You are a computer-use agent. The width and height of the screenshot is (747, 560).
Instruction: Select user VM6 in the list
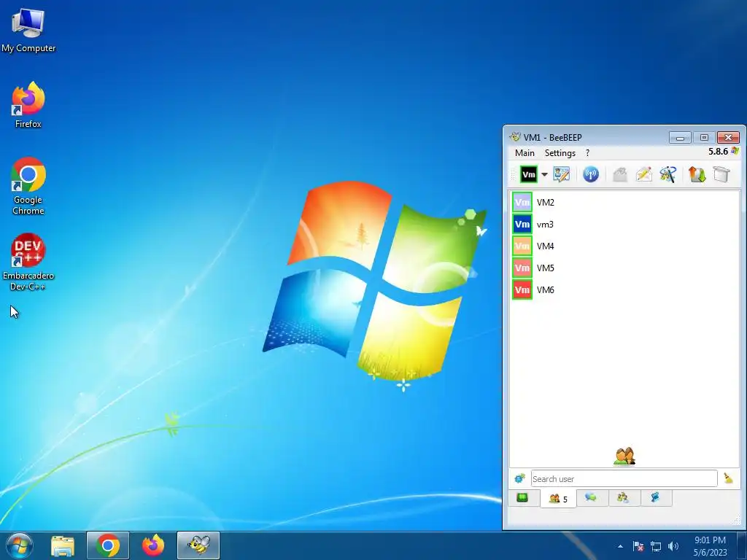pos(624,289)
